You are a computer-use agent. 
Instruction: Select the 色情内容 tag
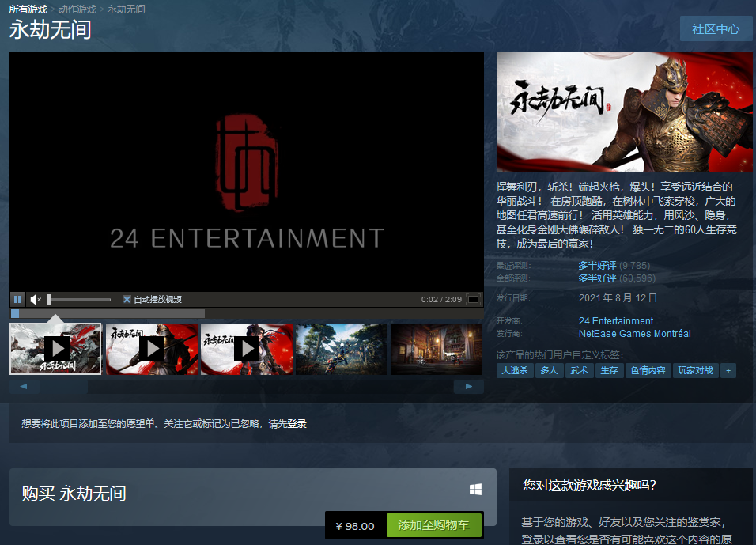pos(648,370)
